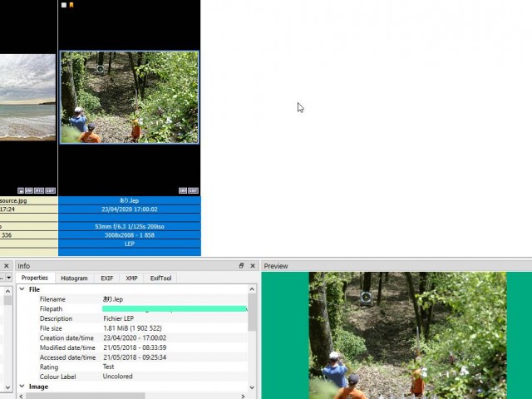Click the XMP badge on beach thumbnail

[29, 190]
